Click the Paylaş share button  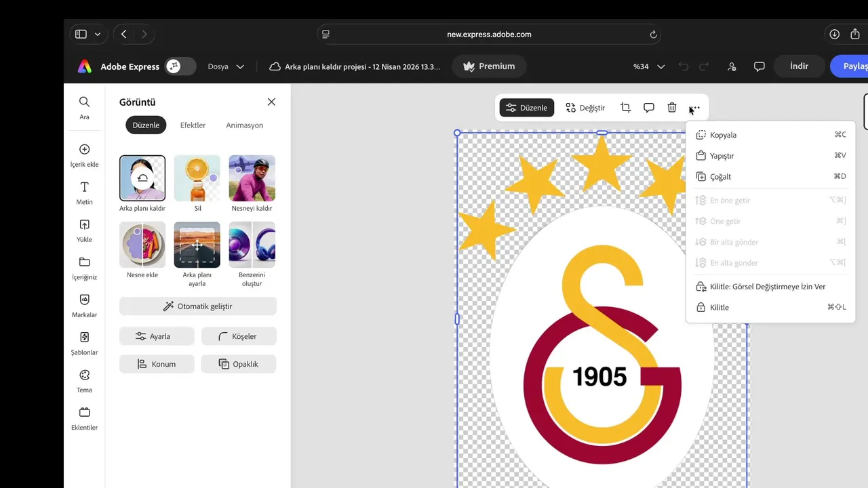pos(851,66)
